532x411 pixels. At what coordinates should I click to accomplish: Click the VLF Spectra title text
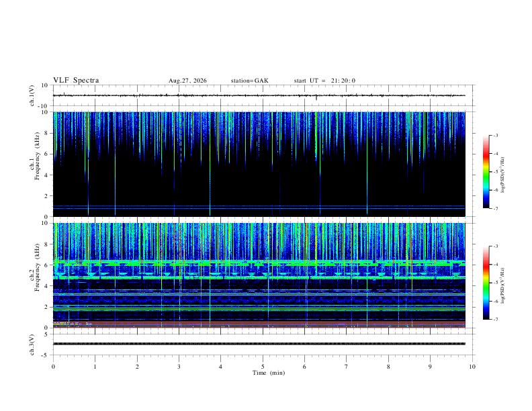pos(76,81)
